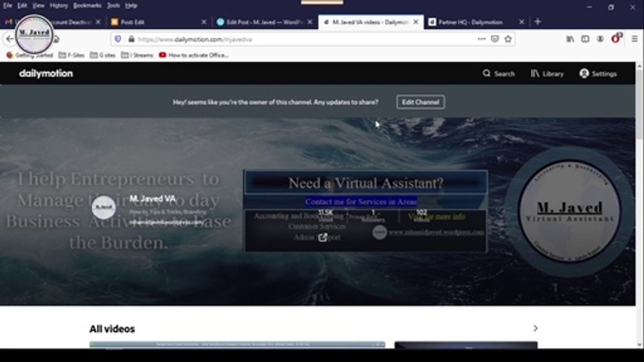
Task: Open the Firefox hamburger menu
Action: (634, 39)
